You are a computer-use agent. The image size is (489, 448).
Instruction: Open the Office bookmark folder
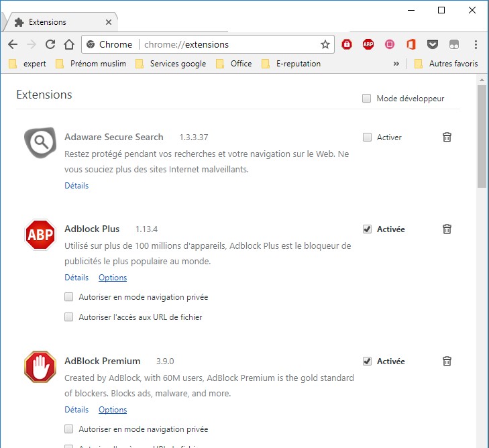point(234,64)
